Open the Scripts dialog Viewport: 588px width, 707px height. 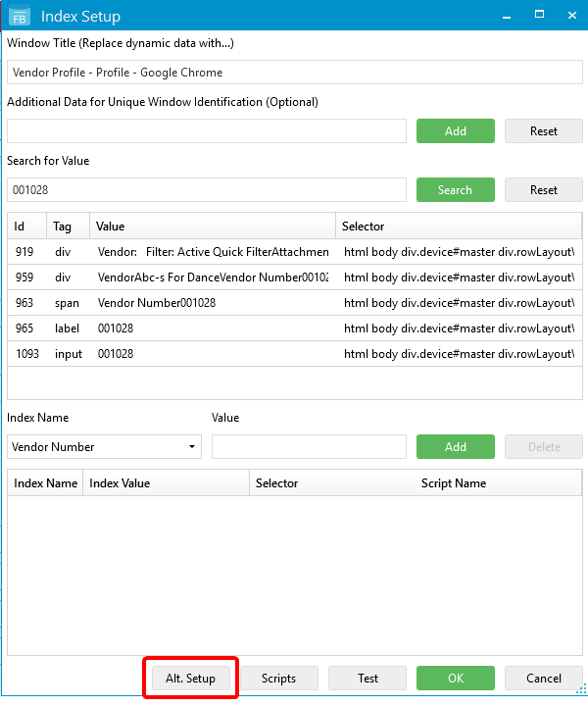[x=279, y=679]
